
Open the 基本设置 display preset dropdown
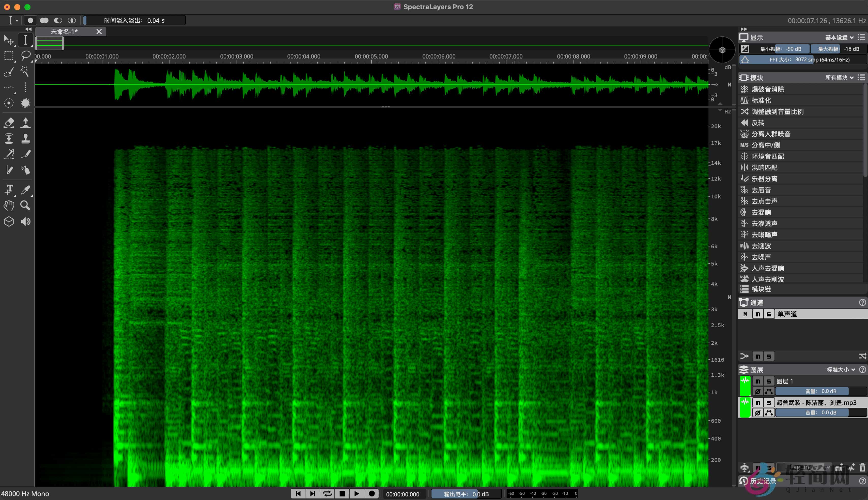click(x=839, y=37)
